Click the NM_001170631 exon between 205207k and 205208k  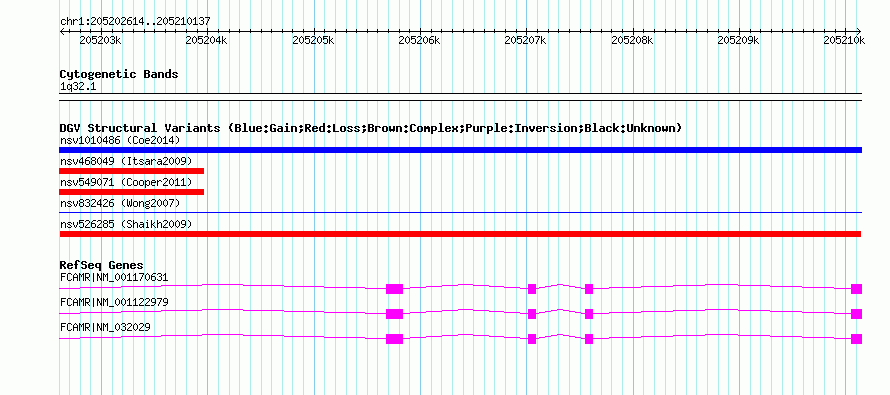coord(589,289)
